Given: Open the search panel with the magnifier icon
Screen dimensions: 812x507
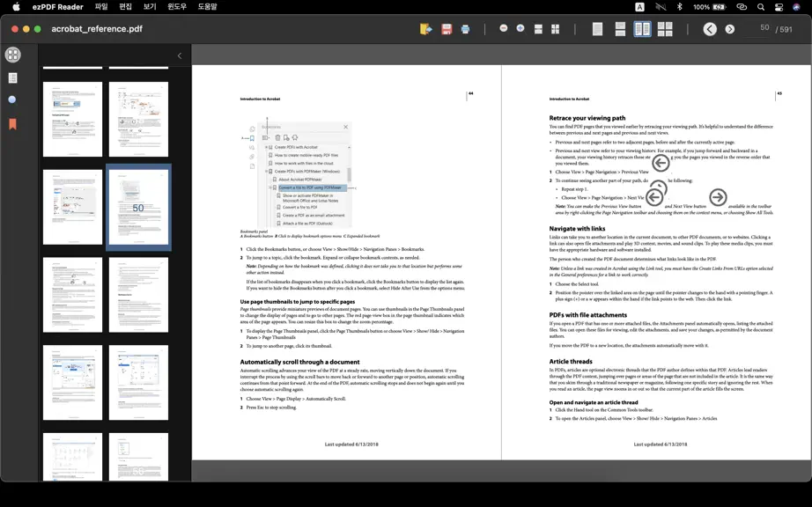Looking at the screenshot, I should pyautogui.click(x=13, y=99).
